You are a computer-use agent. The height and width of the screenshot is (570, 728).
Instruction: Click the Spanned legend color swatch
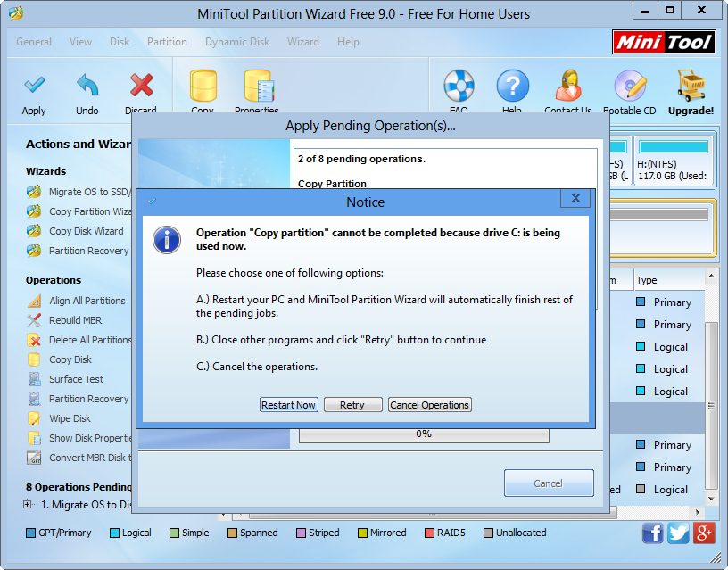tap(233, 533)
